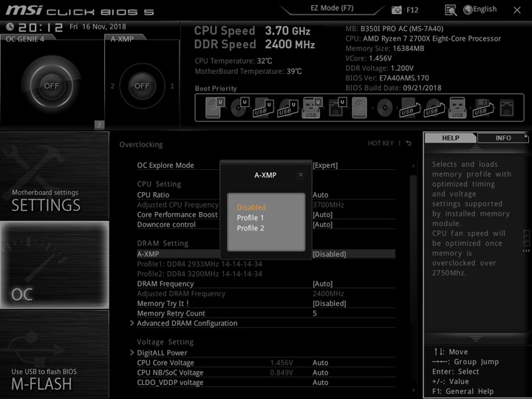This screenshot has height=399, width=532.
Task: Choose Profile 2 in the A-XMP popup
Action: pos(250,228)
